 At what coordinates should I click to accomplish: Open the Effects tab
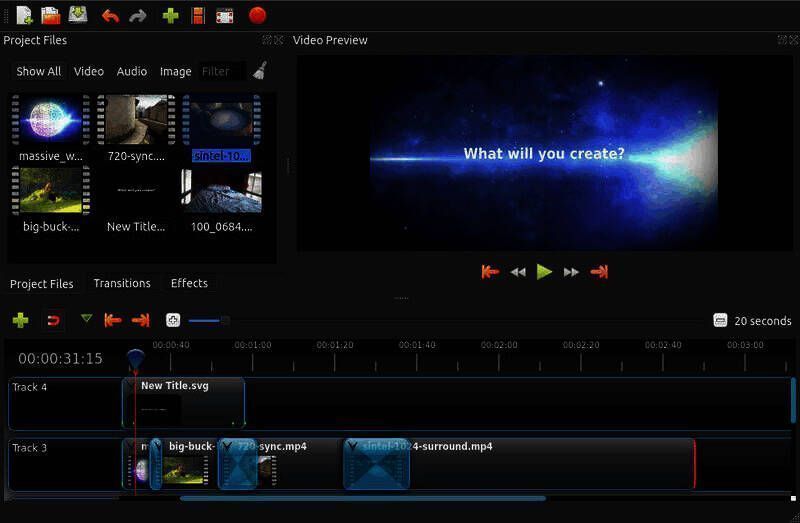pyautogui.click(x=189, y=283)
